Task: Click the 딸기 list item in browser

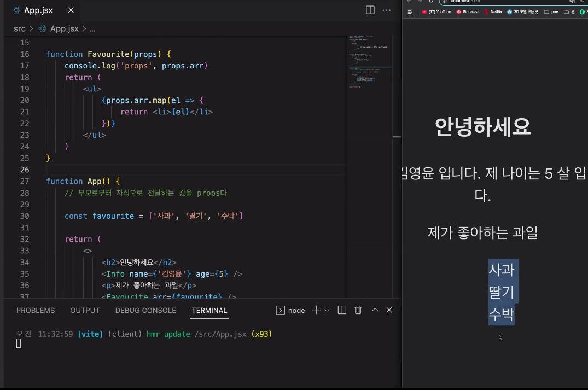Action: point(502,292)
